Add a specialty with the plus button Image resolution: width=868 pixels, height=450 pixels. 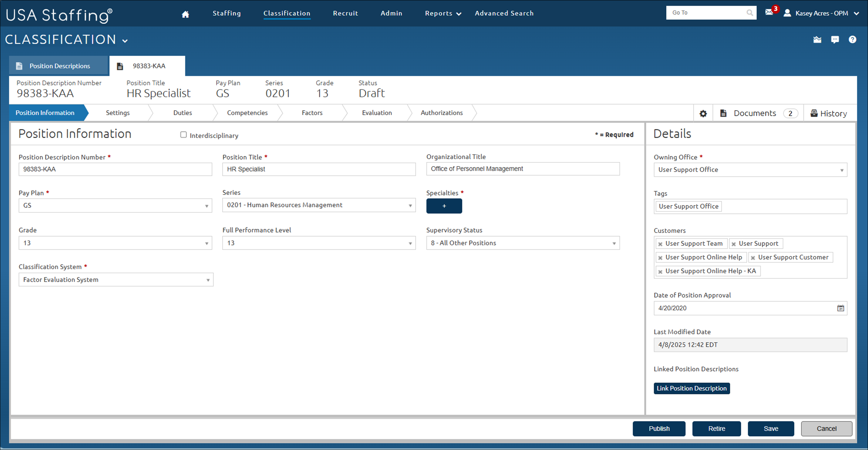tap(444, 206)
